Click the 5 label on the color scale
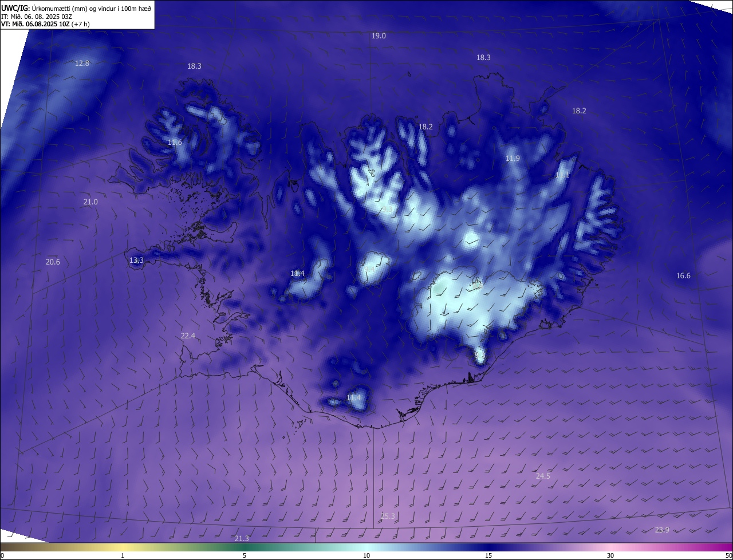Image resolution: width=733 pixels, height=560 pixels. pyautogui.click(x=245, y=555)
